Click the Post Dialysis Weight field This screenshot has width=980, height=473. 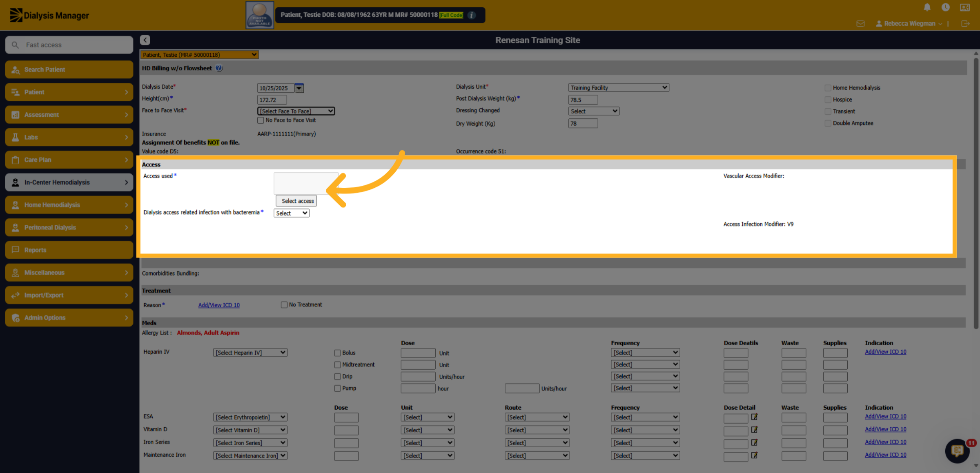[x=583, y=100]
